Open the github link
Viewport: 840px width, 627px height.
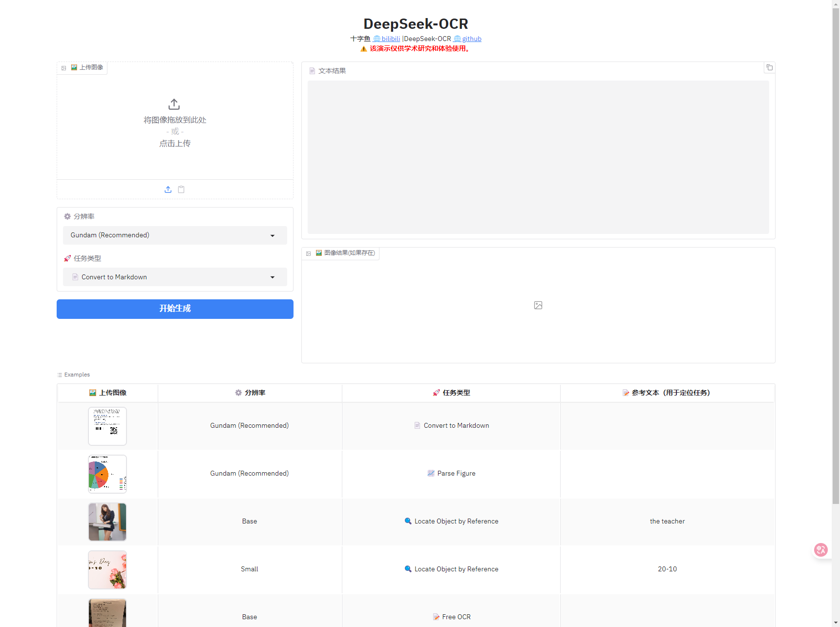tap(471, 39)
